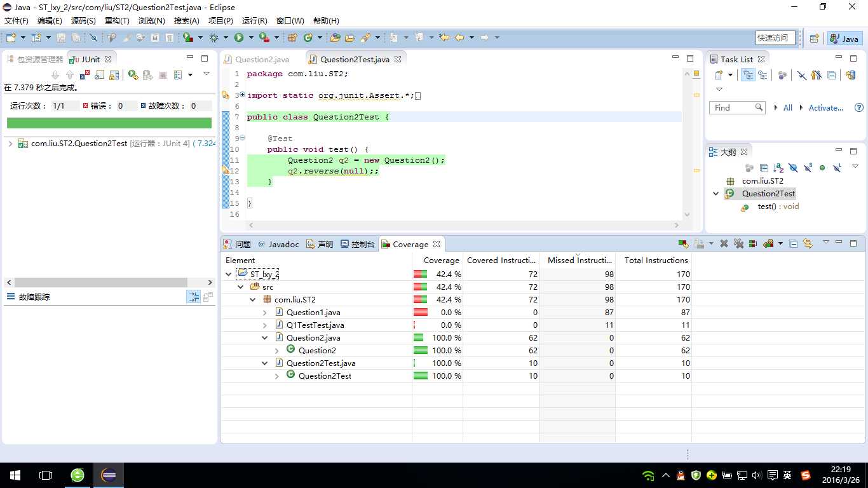Collapse Question2.java coverage row
The height and width of the screenshot is (488, 868).
[265, 338]
